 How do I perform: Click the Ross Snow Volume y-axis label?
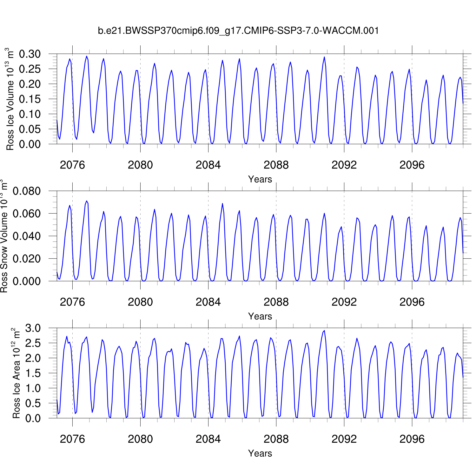4,236
